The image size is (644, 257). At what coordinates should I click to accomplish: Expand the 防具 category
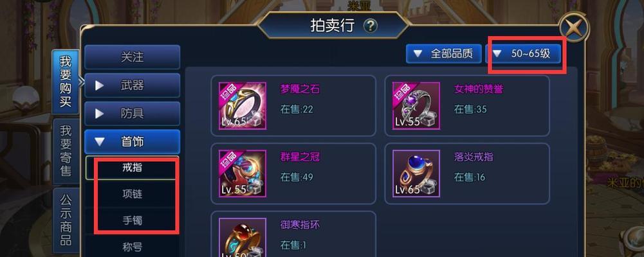click(x=133, y=114)
